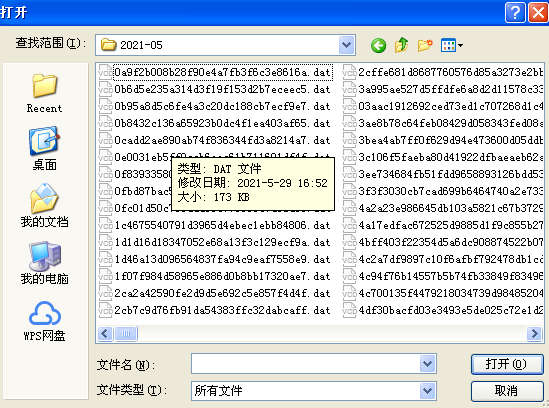The image size is (549, 408).
Task: Click the horizontal scrollbar left arrow
Action: click(x=105, y=333)
